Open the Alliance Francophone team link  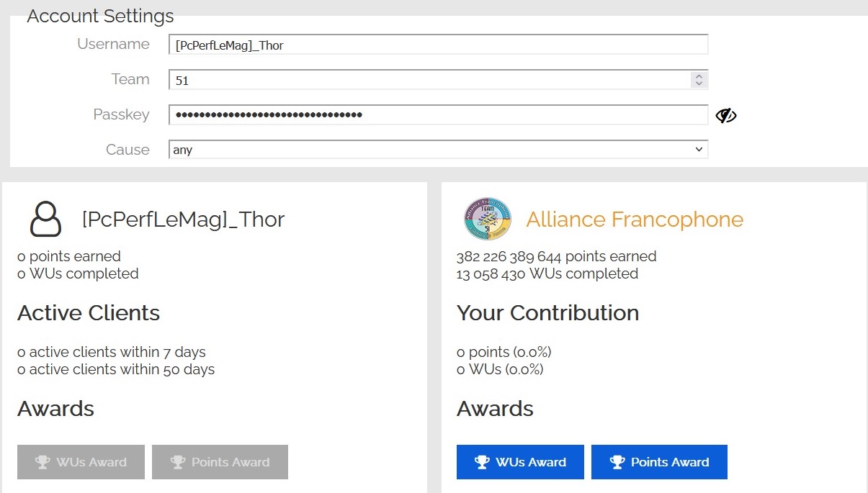tap(635, 220)
